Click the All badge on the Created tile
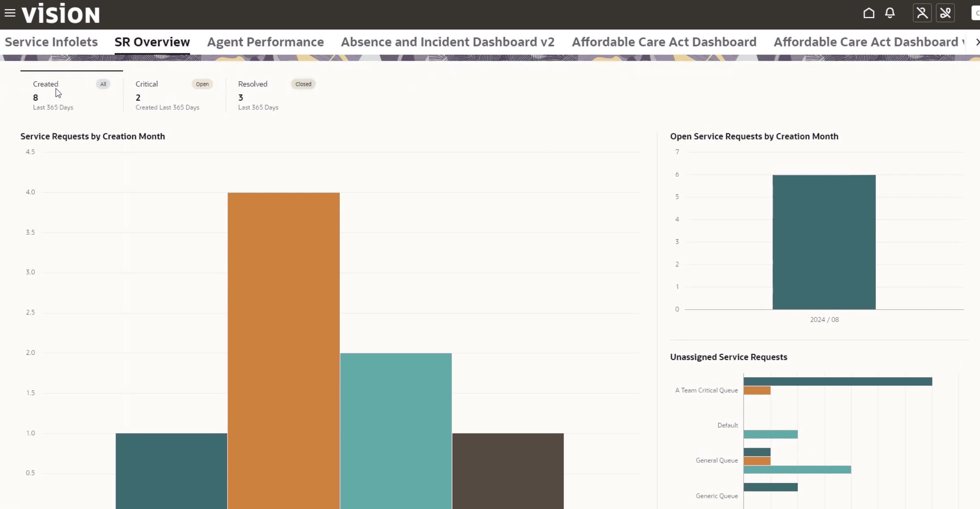 [103, 84]
